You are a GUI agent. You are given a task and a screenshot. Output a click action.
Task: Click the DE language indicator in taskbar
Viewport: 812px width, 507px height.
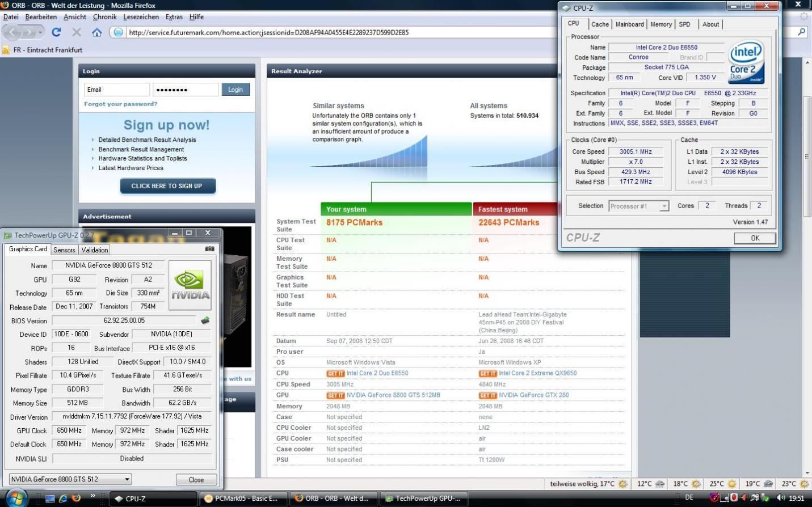coord(689,497)
